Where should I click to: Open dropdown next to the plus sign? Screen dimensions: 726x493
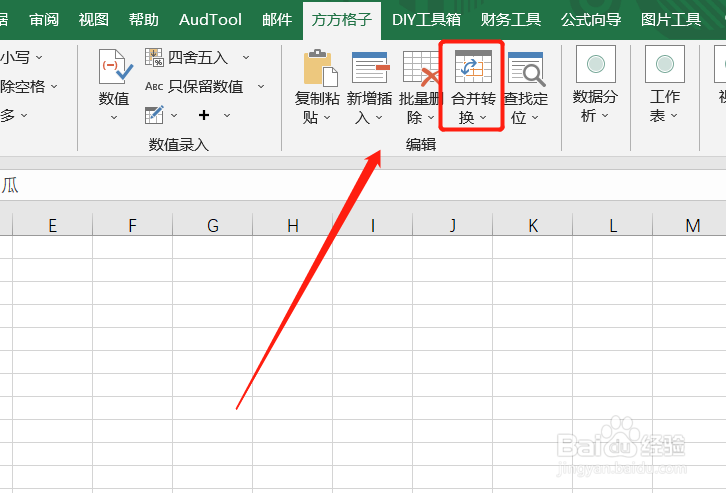pos(227,115)
